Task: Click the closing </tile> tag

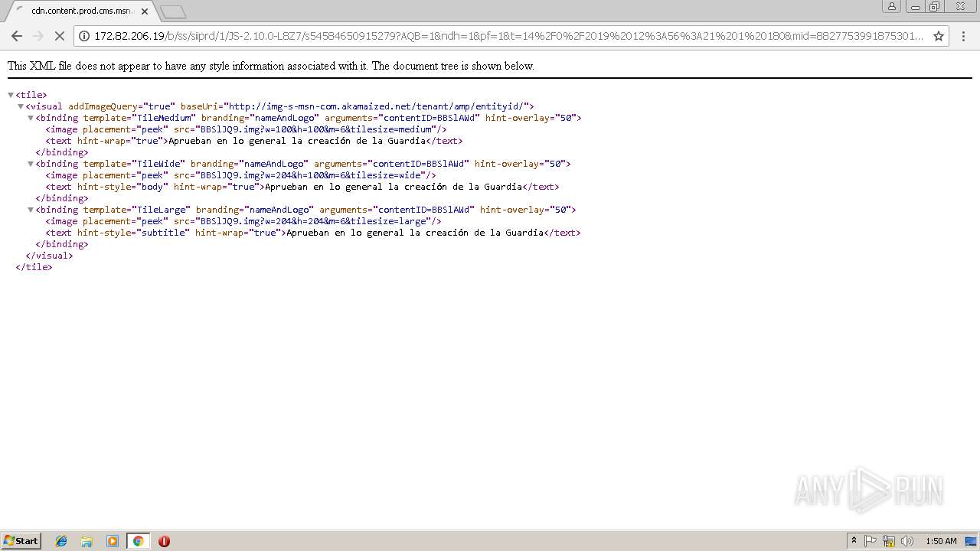Action: [34, 267]
